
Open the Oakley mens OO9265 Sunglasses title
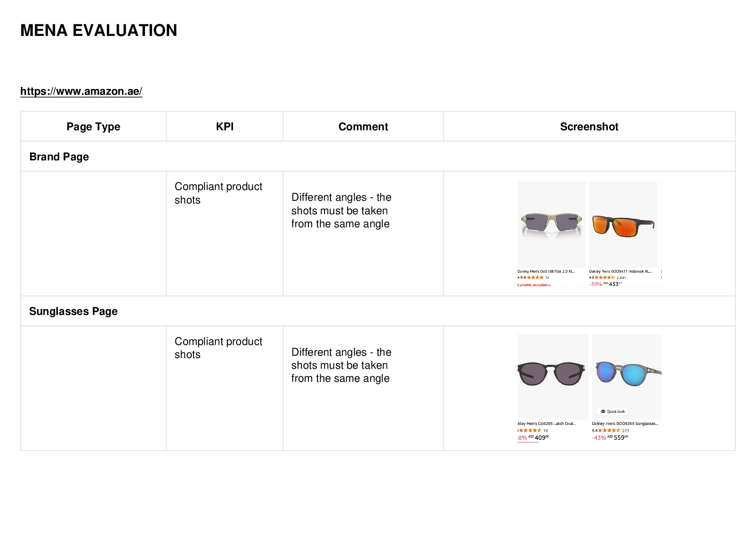click(x=625, y=424)
